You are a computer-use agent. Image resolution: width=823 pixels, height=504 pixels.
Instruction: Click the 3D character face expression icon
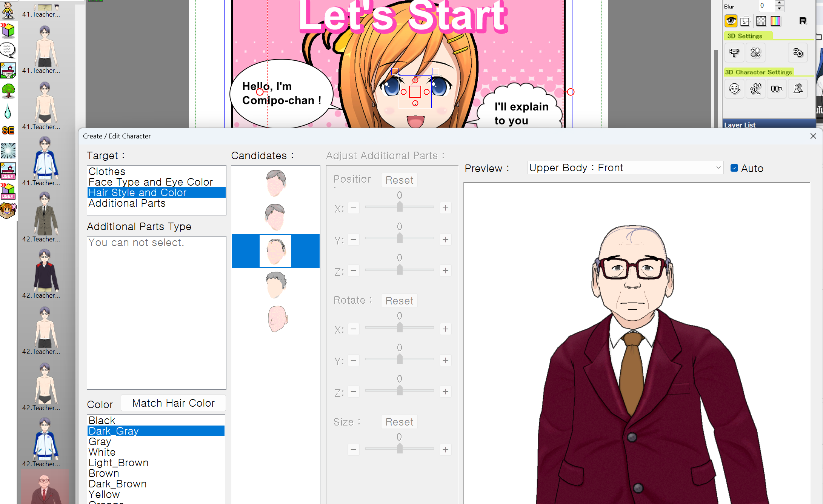point(734,89)
